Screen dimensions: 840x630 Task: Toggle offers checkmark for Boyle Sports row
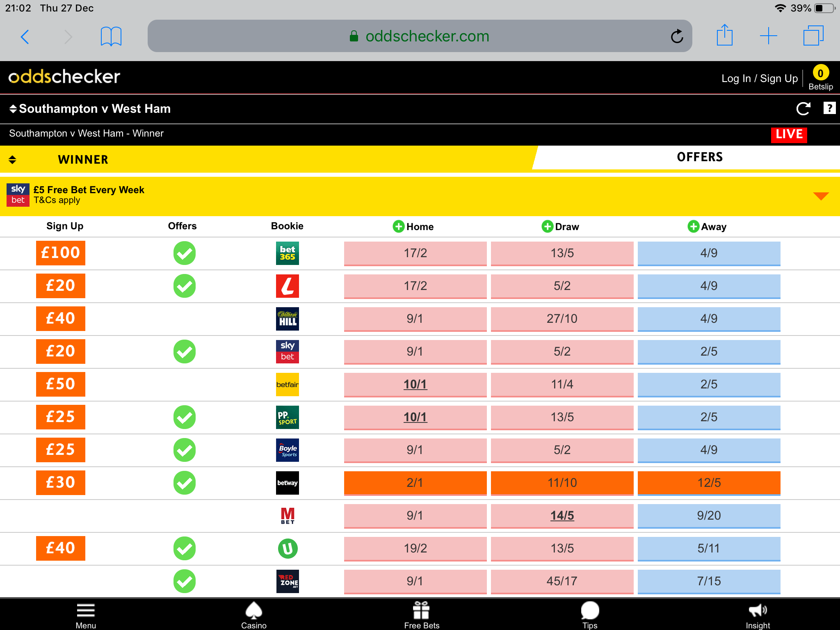coord(185,450)
